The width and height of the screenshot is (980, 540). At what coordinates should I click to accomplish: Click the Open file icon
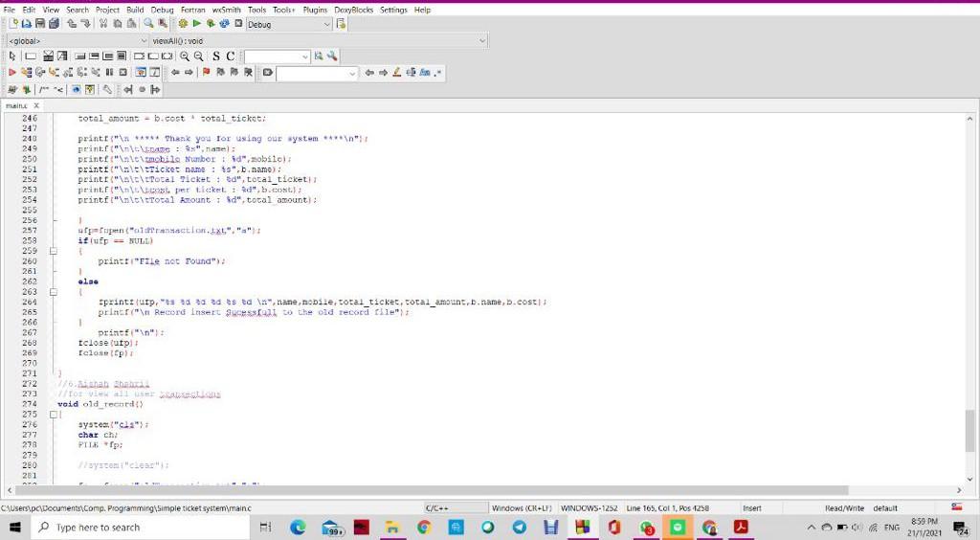tap(26, 24)
